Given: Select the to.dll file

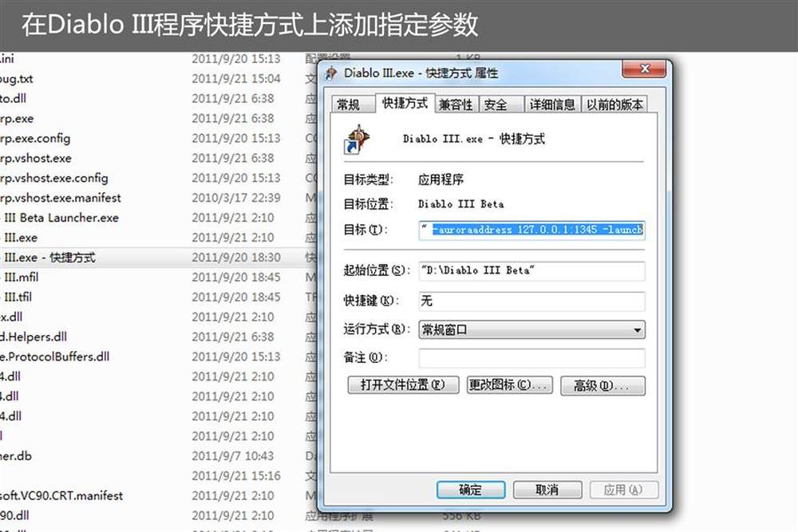Looking at the screenshot, I should [x=14, y=99].
